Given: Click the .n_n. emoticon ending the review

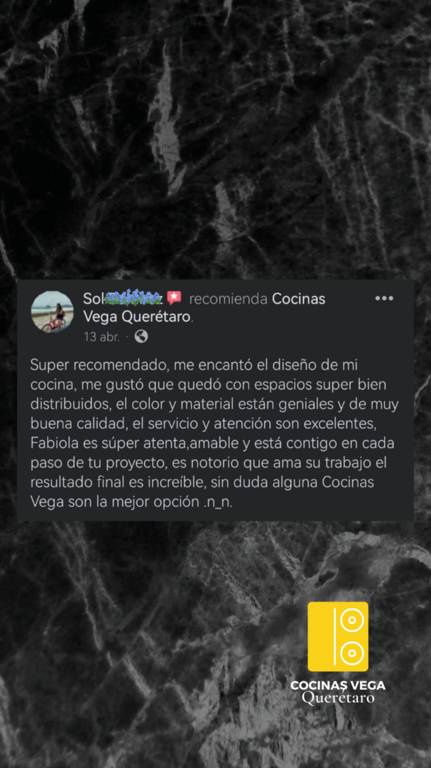Looking at the screenshot, I should click(217, 502).
